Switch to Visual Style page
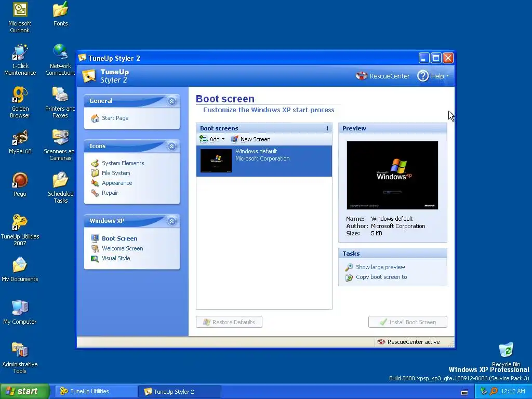 116,258
